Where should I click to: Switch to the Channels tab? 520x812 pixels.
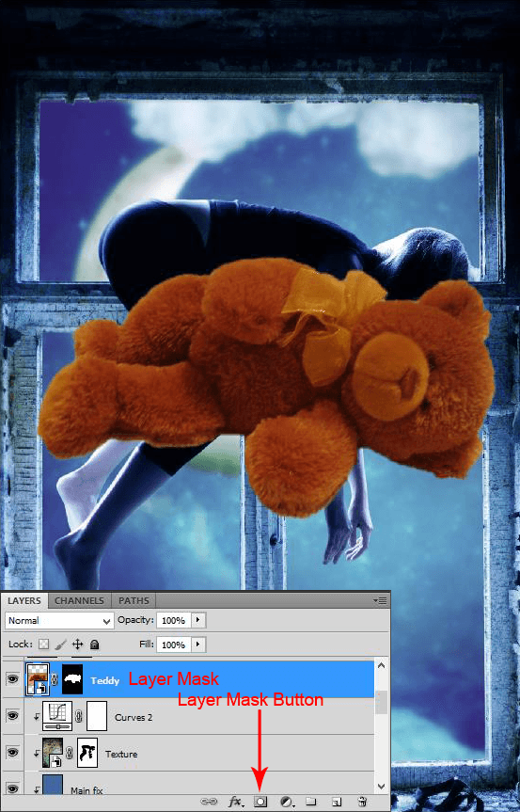pos(79,600)
